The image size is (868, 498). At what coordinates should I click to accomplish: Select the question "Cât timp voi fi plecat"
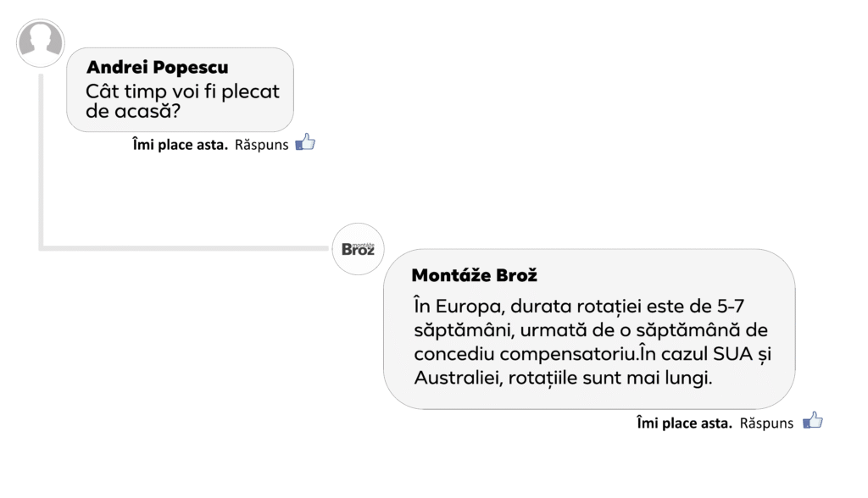click(182, 91)
